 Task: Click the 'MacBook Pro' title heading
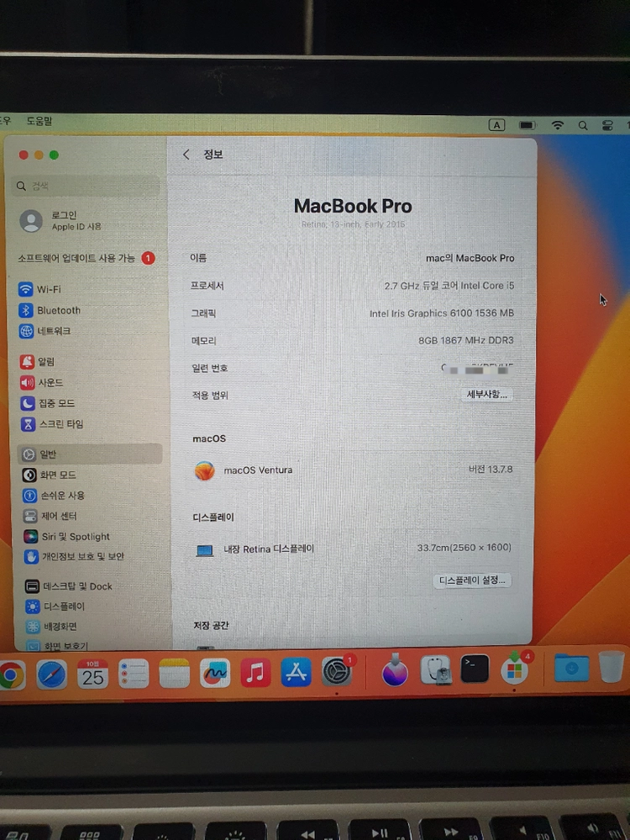coord(353,206)
